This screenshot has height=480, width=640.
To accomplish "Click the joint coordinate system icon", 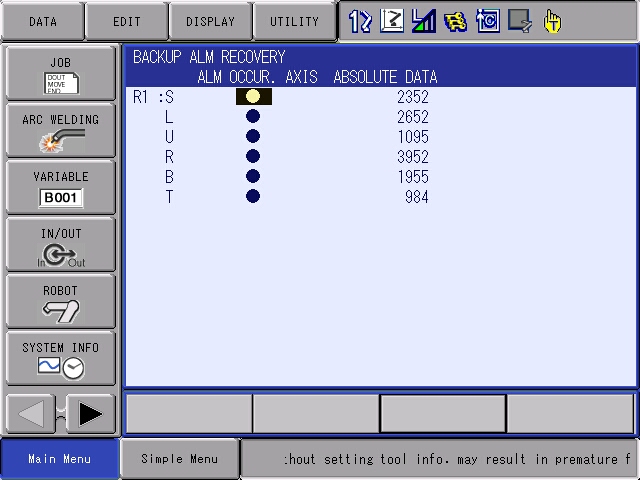I will pos(392,21).
